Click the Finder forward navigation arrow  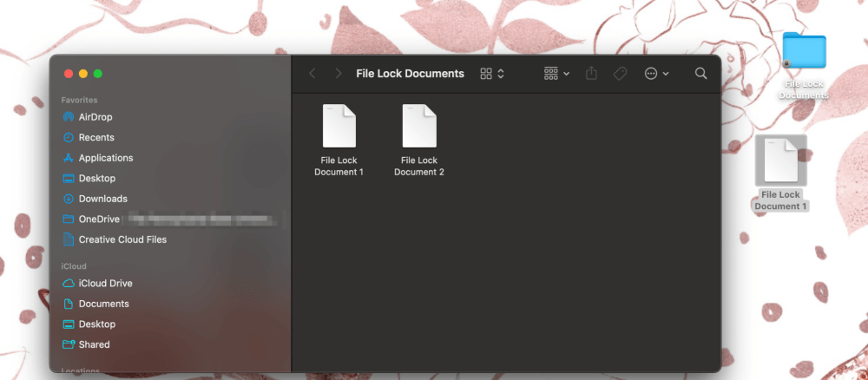point(339,74)
